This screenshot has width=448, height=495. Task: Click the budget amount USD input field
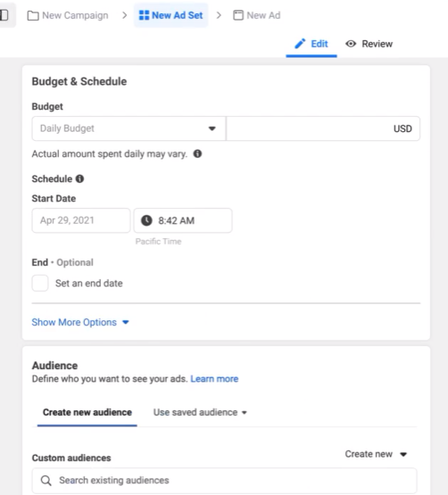click(x=323, y=128)
